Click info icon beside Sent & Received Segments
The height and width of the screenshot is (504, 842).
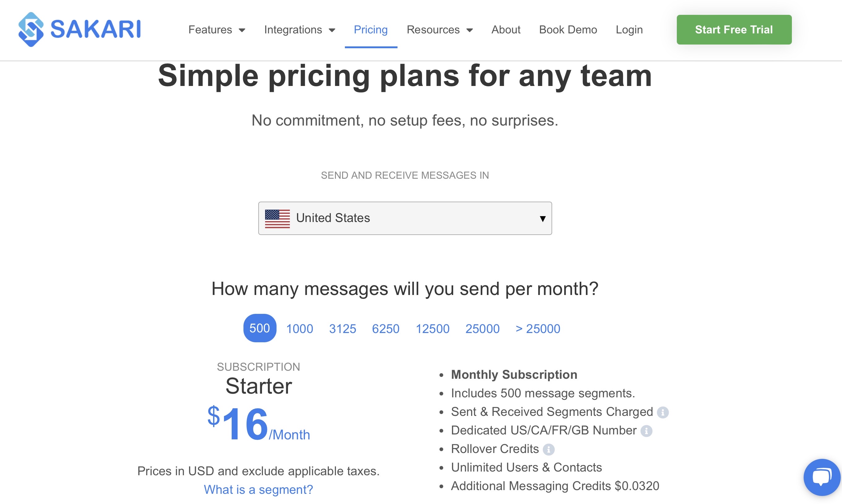(x=663, y=412)
